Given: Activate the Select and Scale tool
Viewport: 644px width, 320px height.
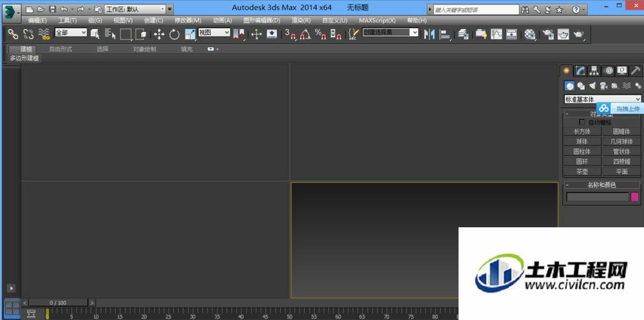Looking at the screenshot, I should (190, 35).
